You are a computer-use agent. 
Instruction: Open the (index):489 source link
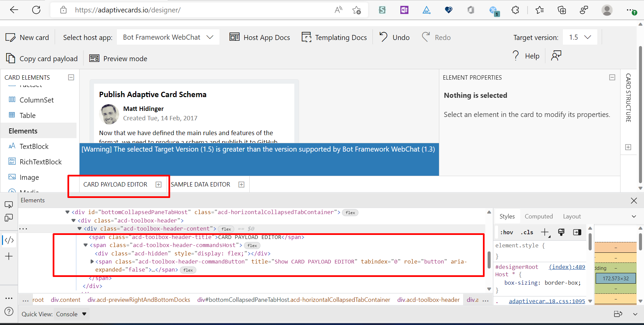[567, 267]
